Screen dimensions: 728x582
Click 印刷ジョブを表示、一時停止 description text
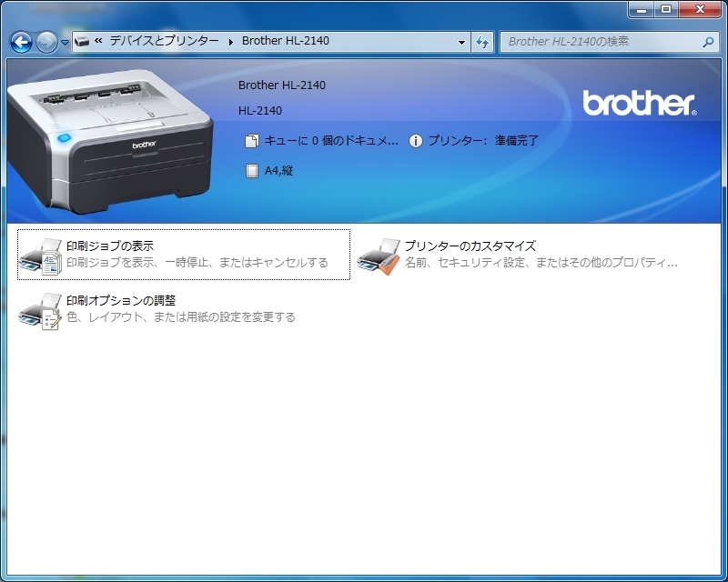click(197, 263)
